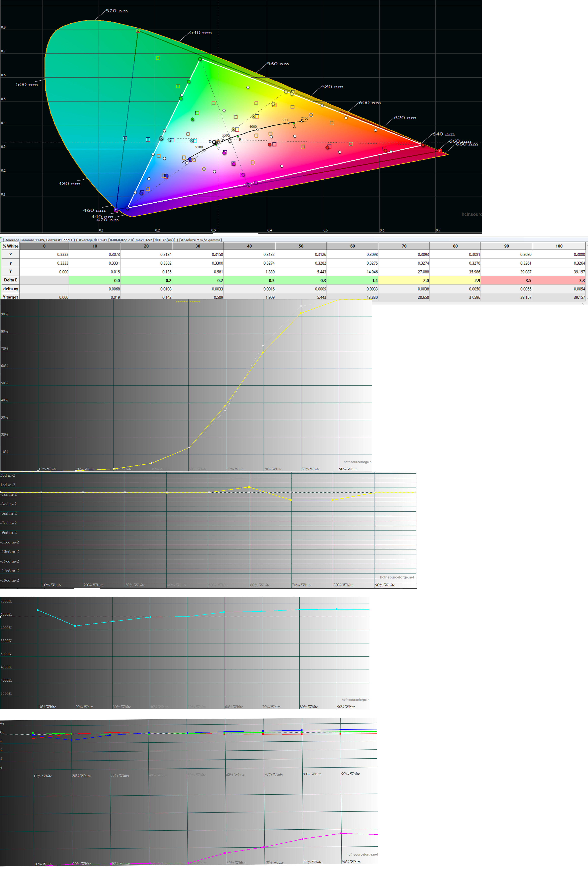
Task: Click luminance Y value 0.135 cell
Action: point(146,271)
